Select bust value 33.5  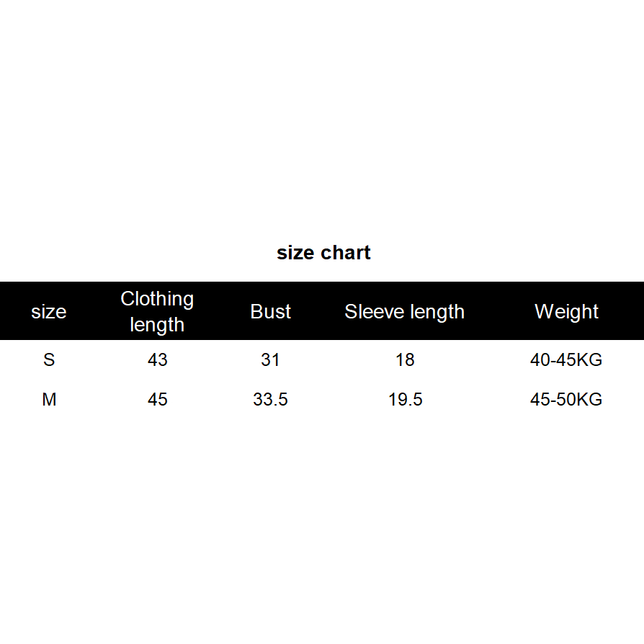[x=270, y=399]
